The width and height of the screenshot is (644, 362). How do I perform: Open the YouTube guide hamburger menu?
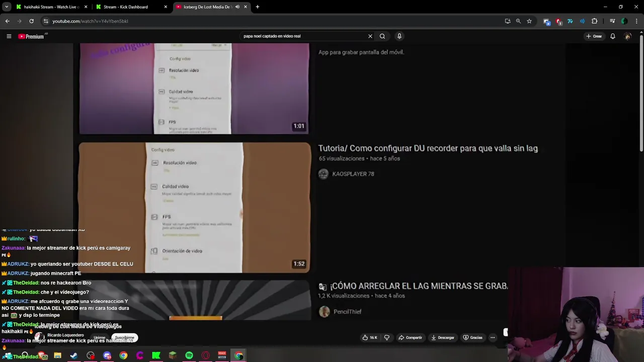click(9, 36)
